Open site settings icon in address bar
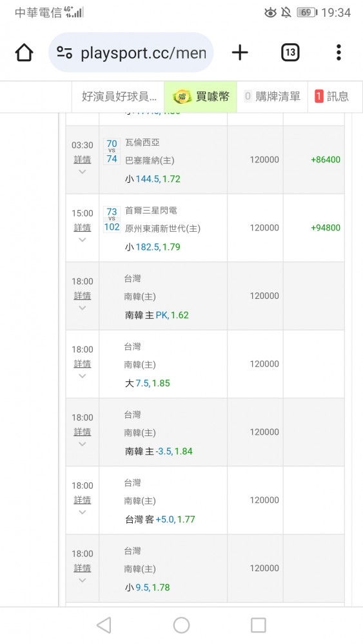Viewport: 363px width, 644px height. (64, 53)
